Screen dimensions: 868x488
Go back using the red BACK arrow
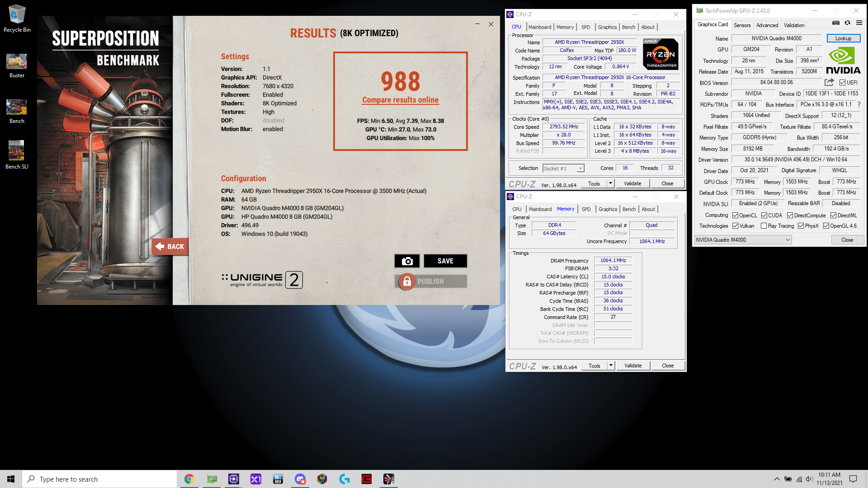pyautogui.click(x=170, y=246)
